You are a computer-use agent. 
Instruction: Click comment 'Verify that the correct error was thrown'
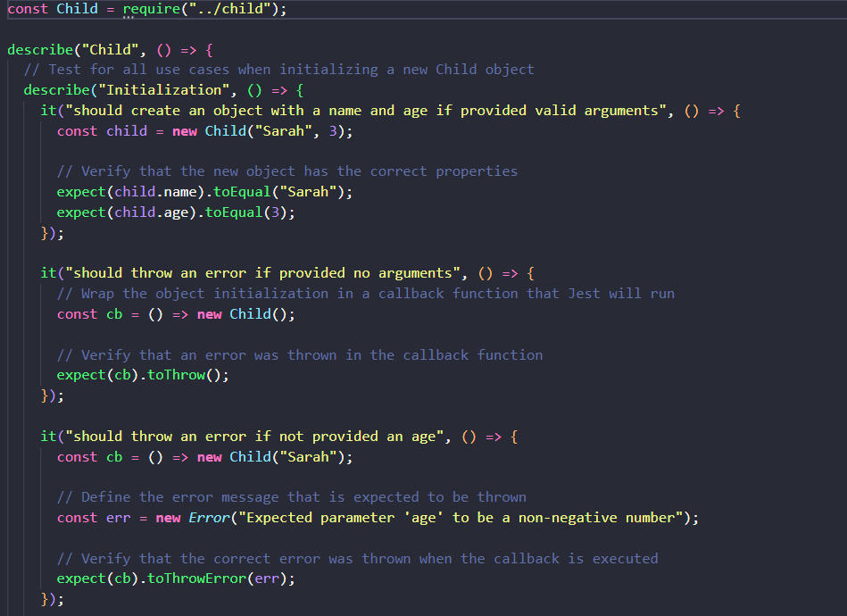(x=358, y=559)
